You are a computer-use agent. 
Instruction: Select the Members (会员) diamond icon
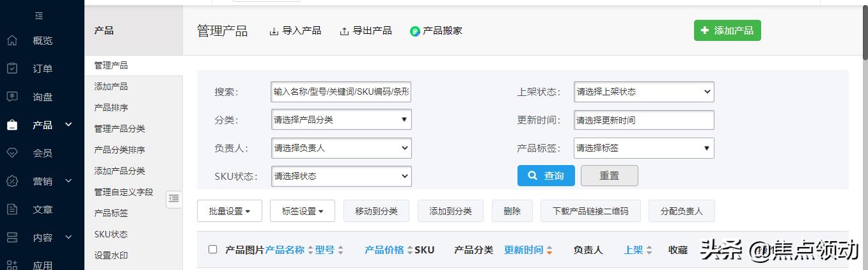point(12,154)
